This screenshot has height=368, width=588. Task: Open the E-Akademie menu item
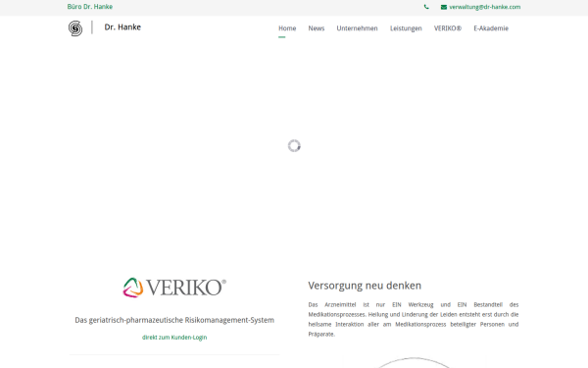pyautogui.click(x=491, y=28)
